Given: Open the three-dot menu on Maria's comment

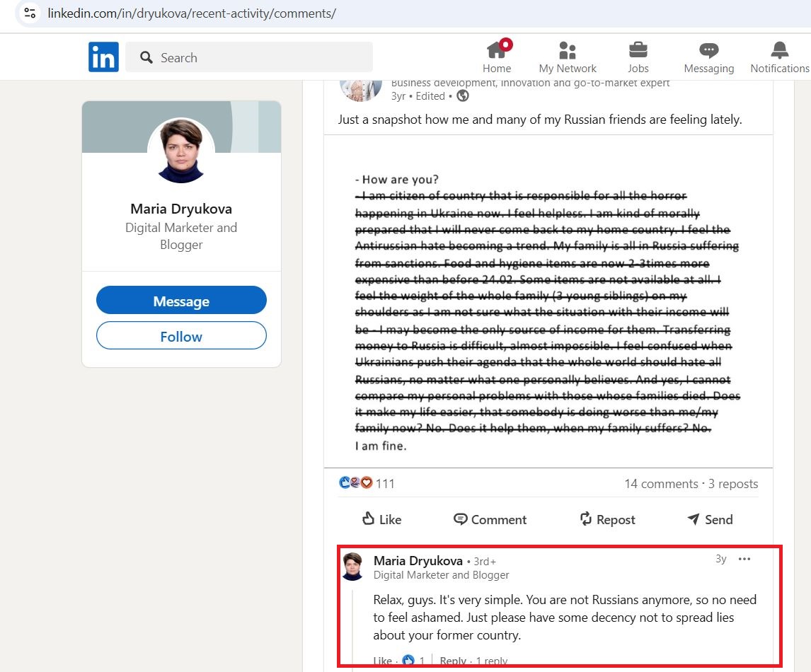Looking at the screenshot, I should point(744,559).
